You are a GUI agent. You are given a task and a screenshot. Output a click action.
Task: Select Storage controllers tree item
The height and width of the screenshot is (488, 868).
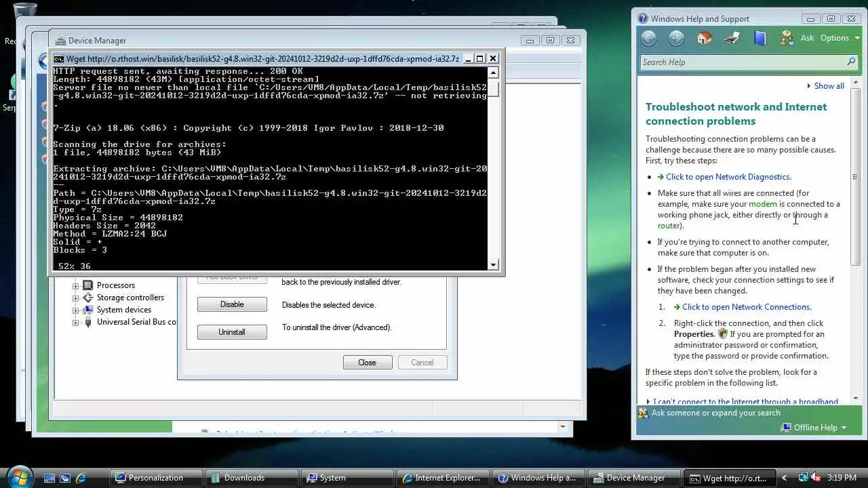click(130, 298)
